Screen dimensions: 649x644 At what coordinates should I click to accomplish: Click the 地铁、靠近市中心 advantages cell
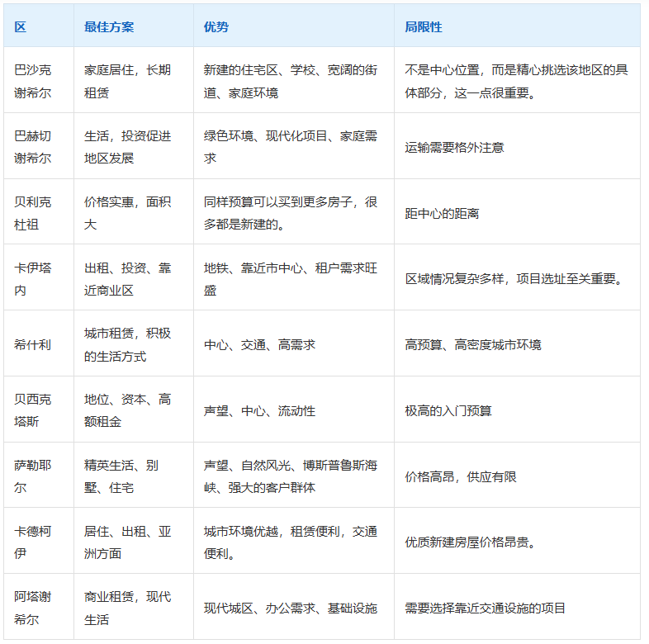coord(294,277)
